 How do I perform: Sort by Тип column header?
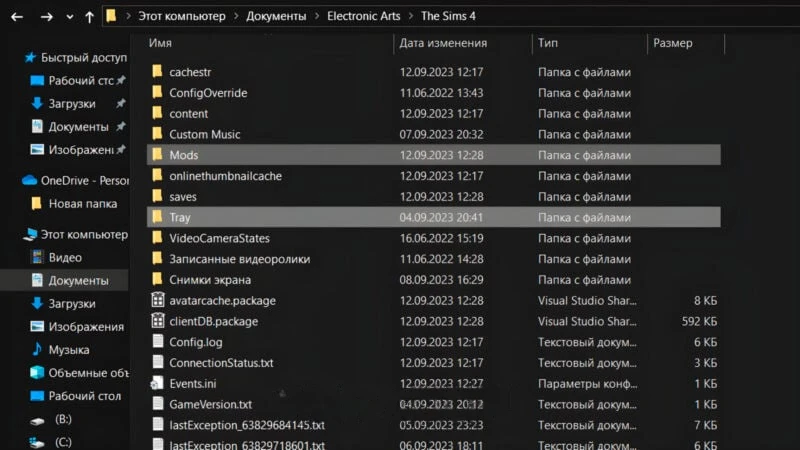coord(547,43)
